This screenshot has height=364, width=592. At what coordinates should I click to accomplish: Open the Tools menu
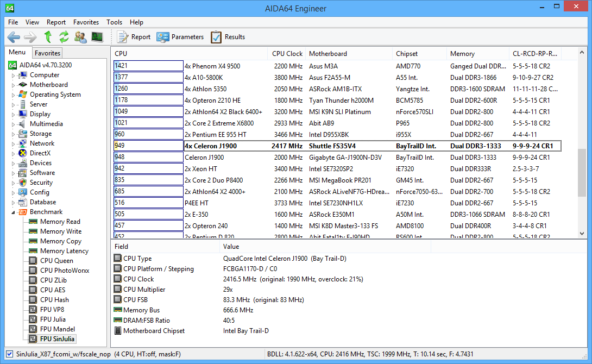(x=115, y=22)
